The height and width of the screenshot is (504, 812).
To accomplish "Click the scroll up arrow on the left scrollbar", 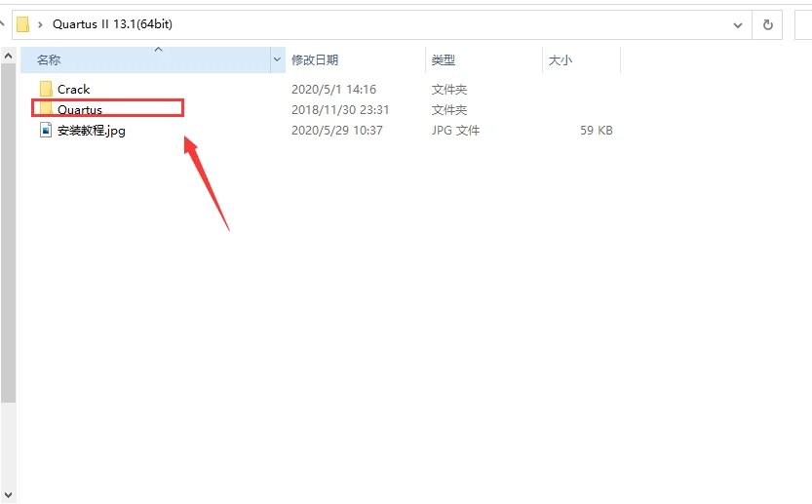I will (8, 56).
